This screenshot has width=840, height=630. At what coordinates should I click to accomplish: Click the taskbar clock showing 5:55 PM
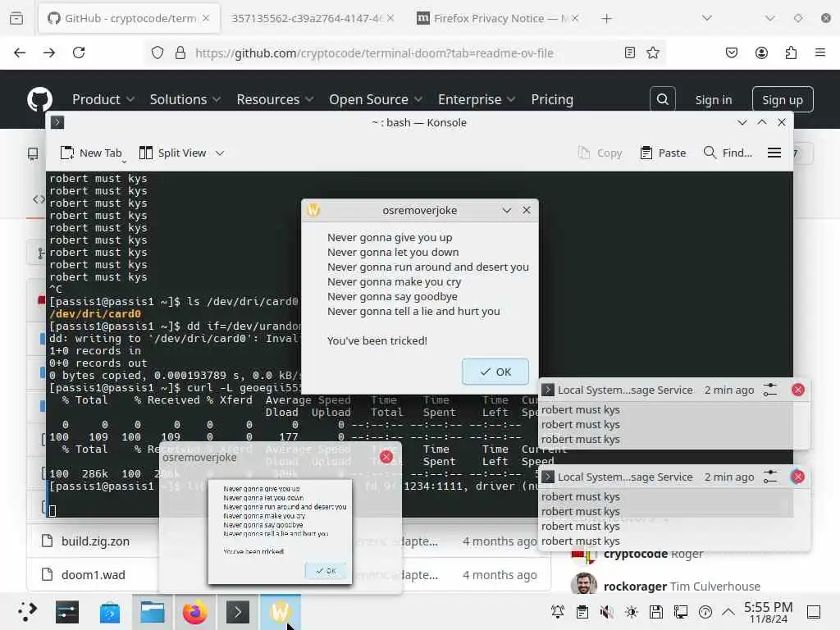768,612
